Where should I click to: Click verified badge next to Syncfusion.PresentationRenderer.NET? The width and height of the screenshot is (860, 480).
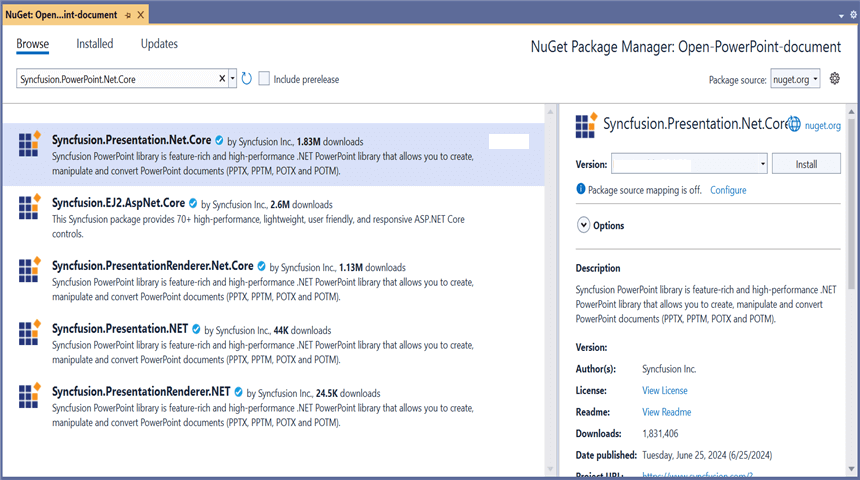tap(239, 392)
